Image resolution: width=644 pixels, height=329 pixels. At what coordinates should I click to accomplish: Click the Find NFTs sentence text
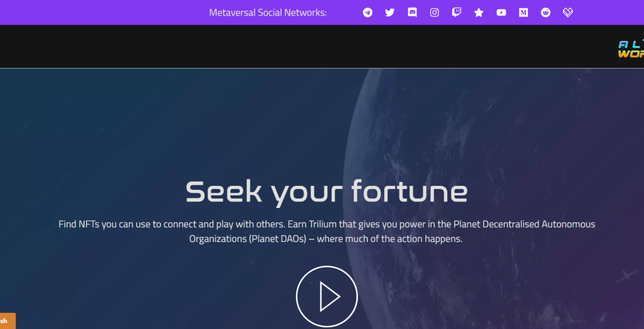pyautogui.click(x=172, y=225)
